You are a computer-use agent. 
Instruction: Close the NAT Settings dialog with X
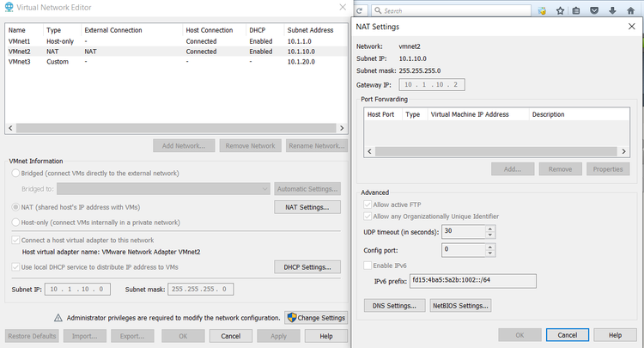pos(632,27)
